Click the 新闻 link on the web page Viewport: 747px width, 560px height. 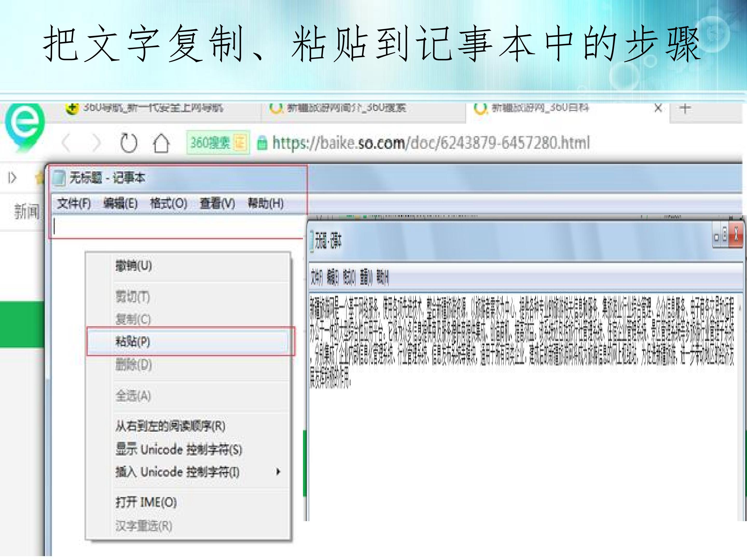tap(27, 212)
